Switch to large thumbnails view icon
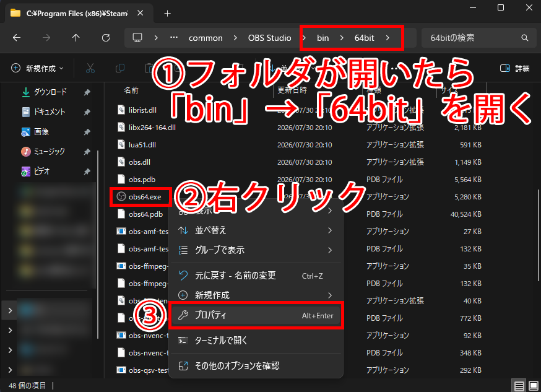This screenshot has width=541, height=392. (x=533, y=385)
